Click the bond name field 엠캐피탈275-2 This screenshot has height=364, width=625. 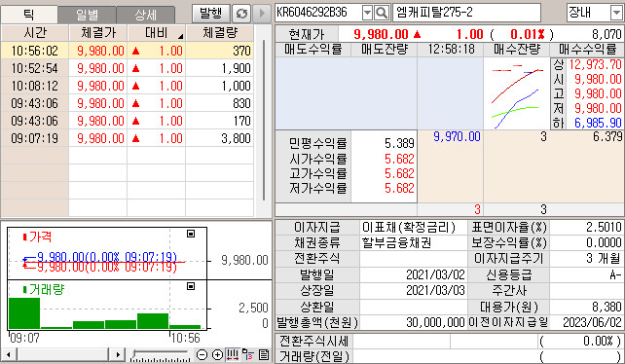[466, 13]
